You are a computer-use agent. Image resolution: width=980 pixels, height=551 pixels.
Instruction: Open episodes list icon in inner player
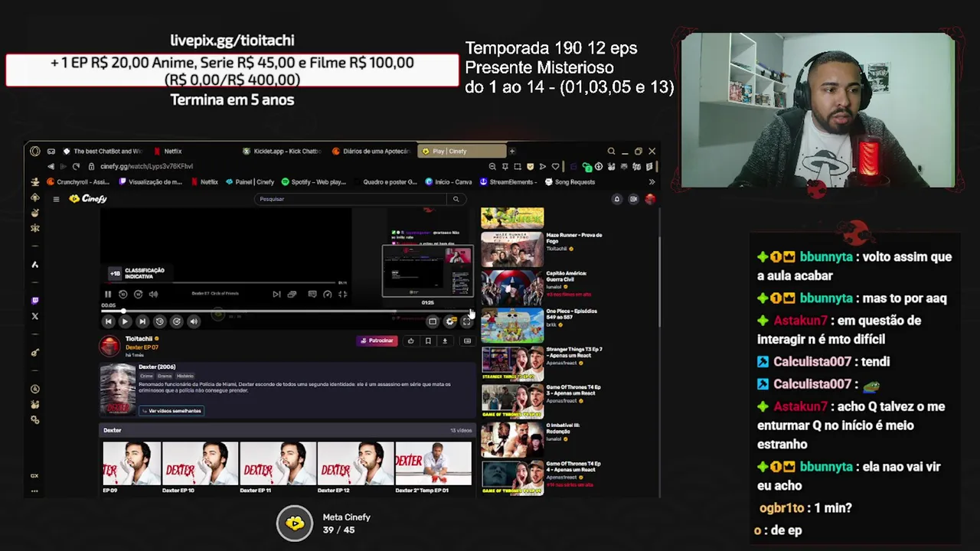pos(292,294)
